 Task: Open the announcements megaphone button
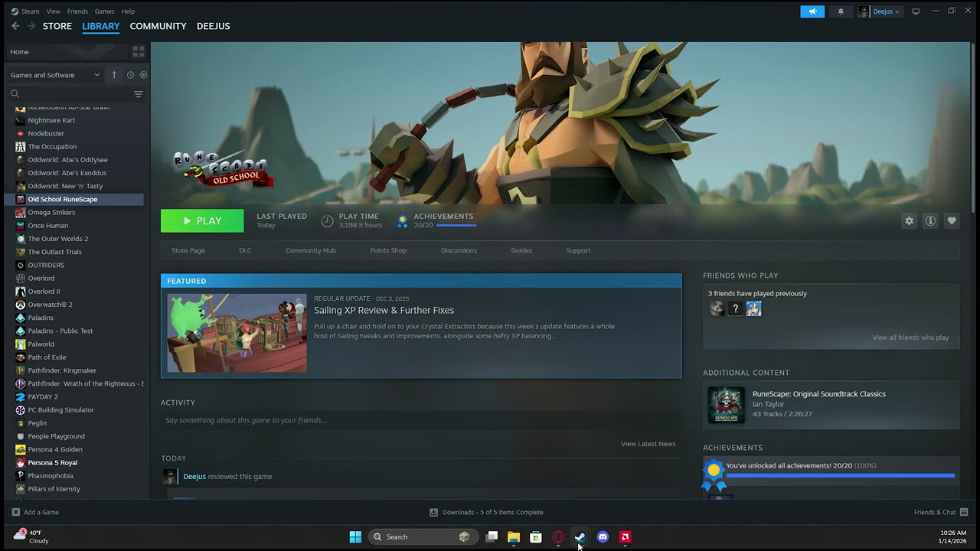(812, 11)
